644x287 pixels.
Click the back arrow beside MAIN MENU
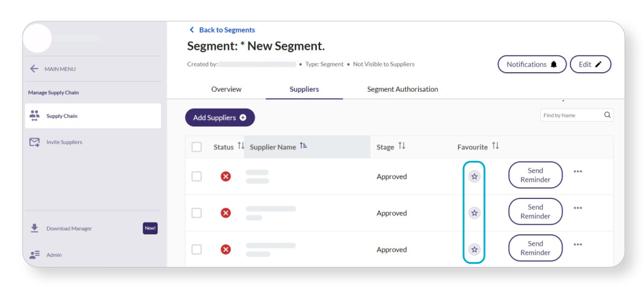(x=34, y=69)
